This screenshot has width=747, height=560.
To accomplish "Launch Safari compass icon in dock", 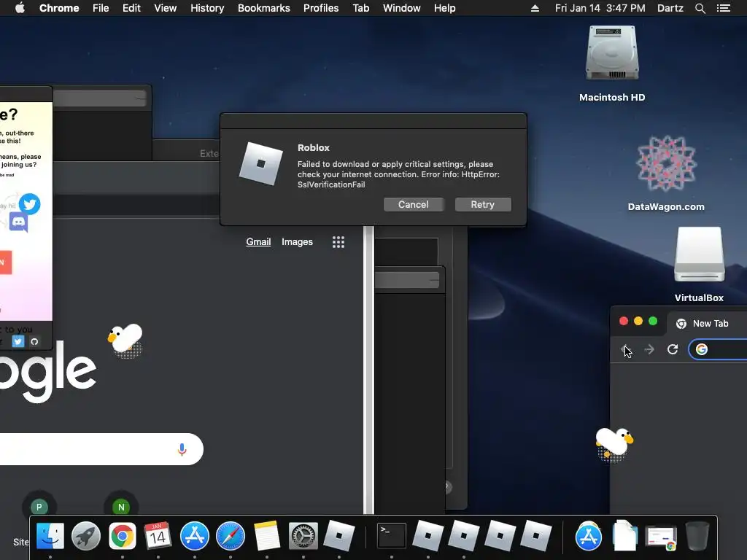I will click(x=231, y=536).
